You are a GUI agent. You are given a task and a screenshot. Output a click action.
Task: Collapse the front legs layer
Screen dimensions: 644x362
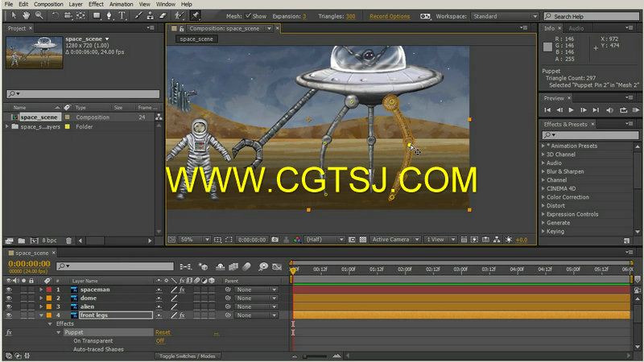pos(41,315)
